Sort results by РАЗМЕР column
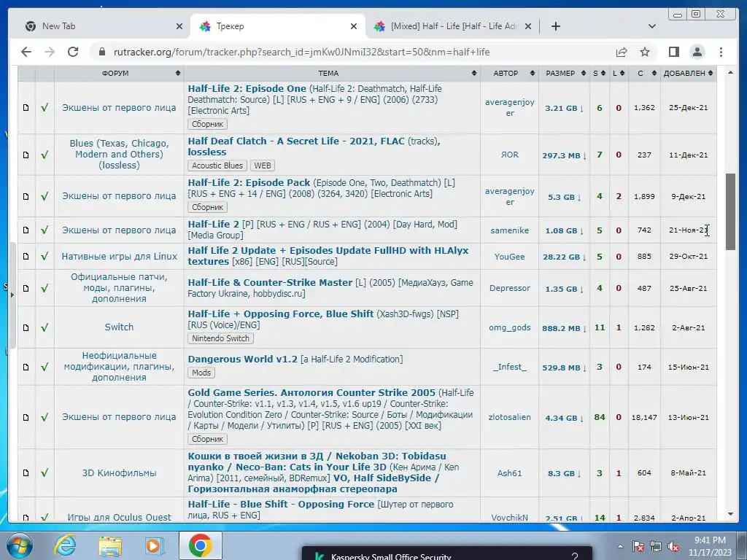747x560 pixels. click(564, 74)
